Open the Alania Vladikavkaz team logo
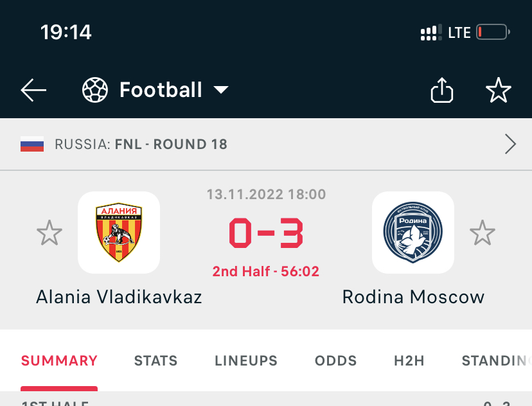Screen dimensions: 532x406 [119, 233]
